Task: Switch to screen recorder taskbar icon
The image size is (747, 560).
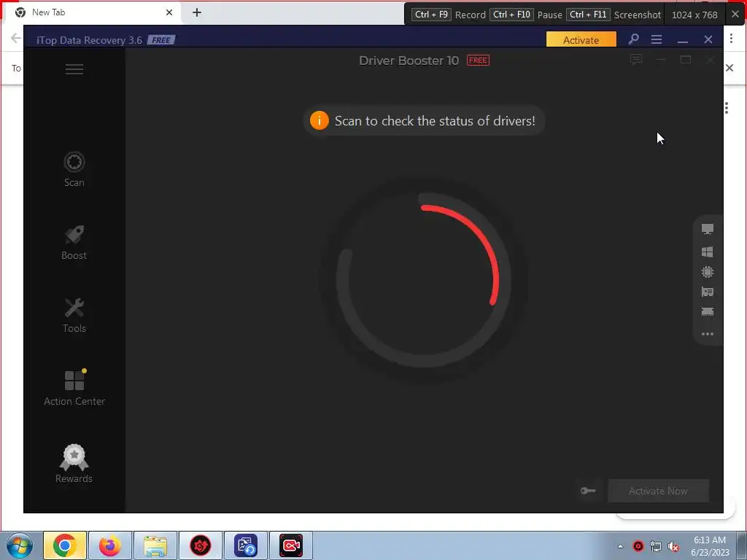Action: (x=291, y=545)
